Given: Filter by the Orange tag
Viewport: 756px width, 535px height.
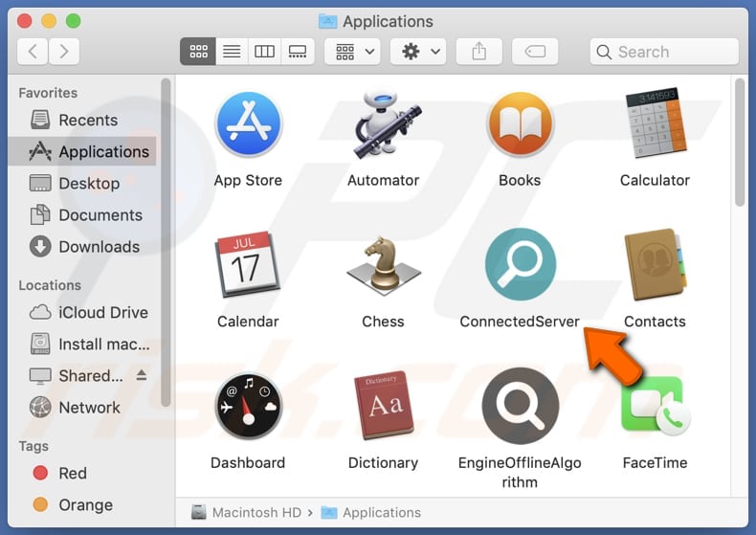Looking at the screenshot, I should pyautogui.click(x=82, y=504).
